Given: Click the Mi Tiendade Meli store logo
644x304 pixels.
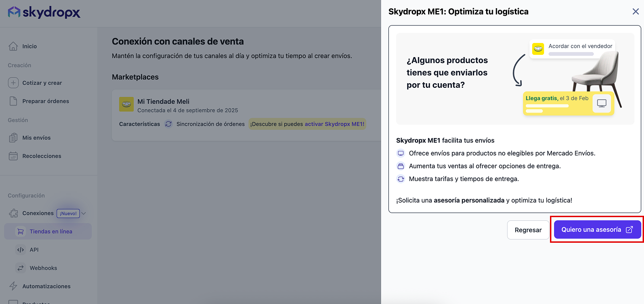Looking at the screenshot, I should point(126,104).
